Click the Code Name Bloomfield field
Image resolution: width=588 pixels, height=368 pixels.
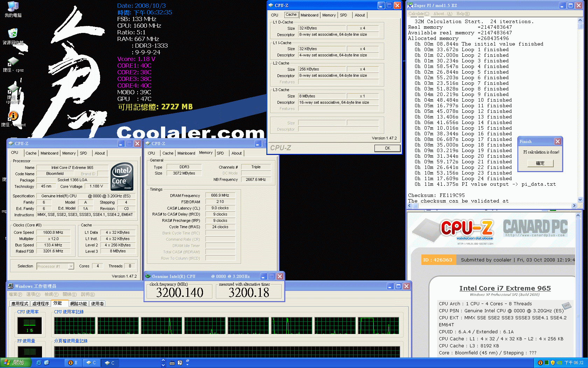[55, 173]
